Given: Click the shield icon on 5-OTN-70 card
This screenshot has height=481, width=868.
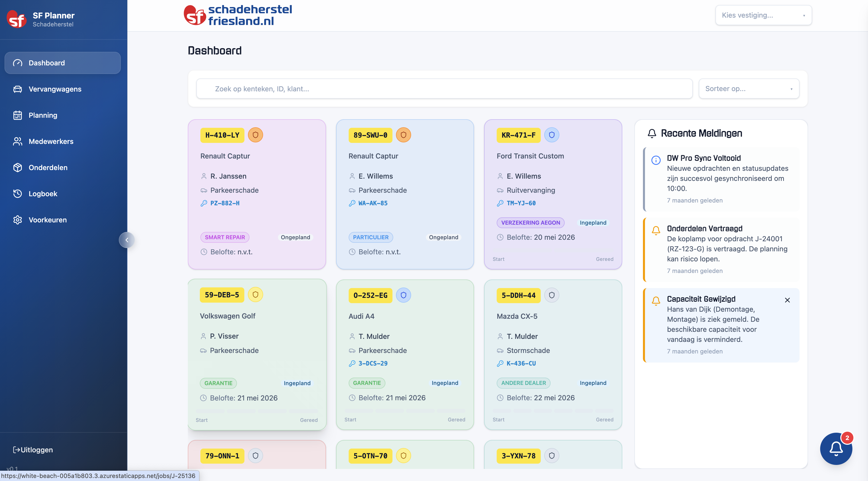Looking at the screenshot, I should tap(403, 456).
